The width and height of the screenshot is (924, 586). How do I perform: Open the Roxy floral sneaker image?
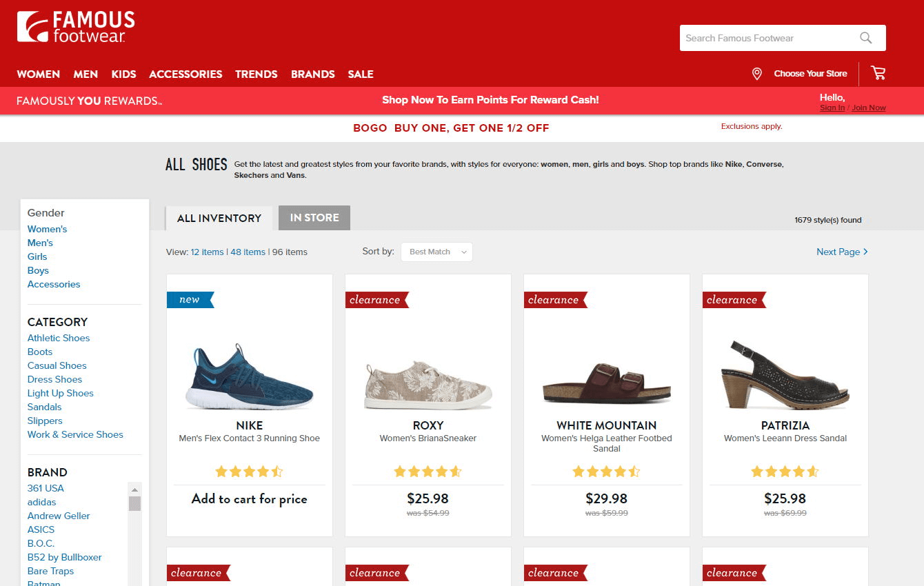point(428,385)
